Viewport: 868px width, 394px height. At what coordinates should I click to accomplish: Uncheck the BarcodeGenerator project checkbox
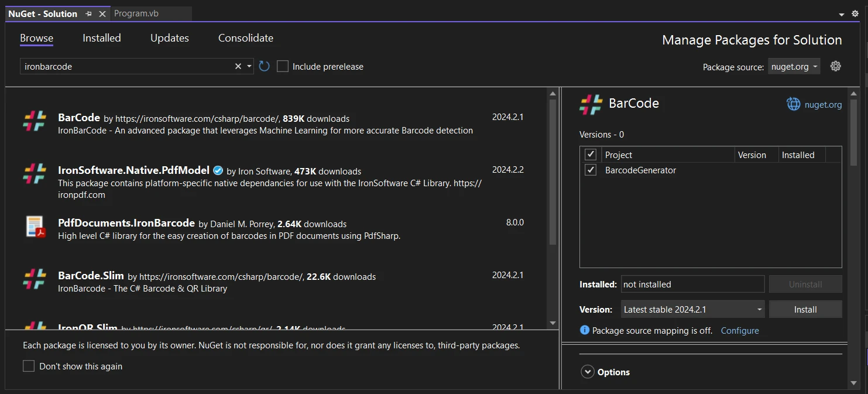591,170
